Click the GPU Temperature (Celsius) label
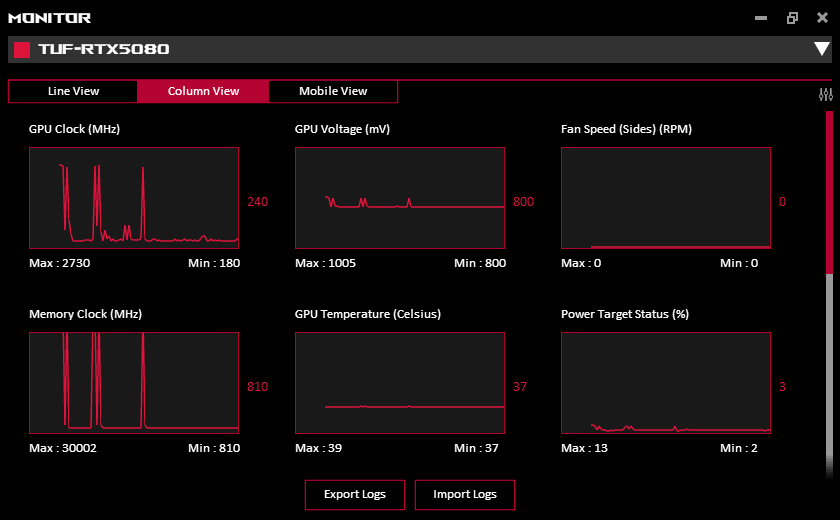 point(368,314)
